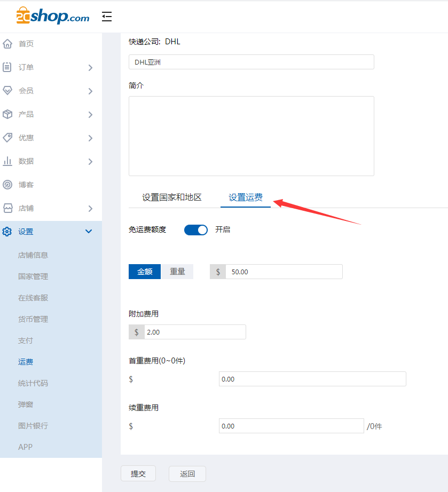This screenshot has height=492, width=448.
Task: Click the 简介 description text area
Action: [x=251, y=136]
